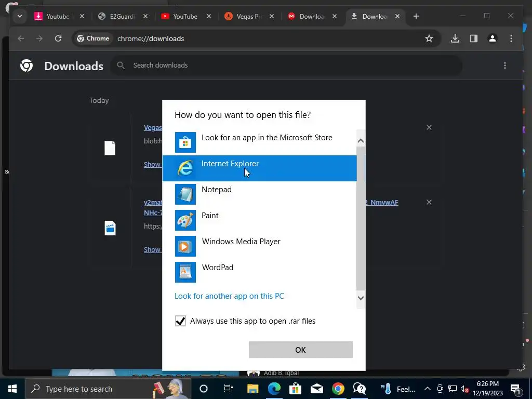532x399 pixels.
Task: Open the notification center icon
Action: coord(516,389)
